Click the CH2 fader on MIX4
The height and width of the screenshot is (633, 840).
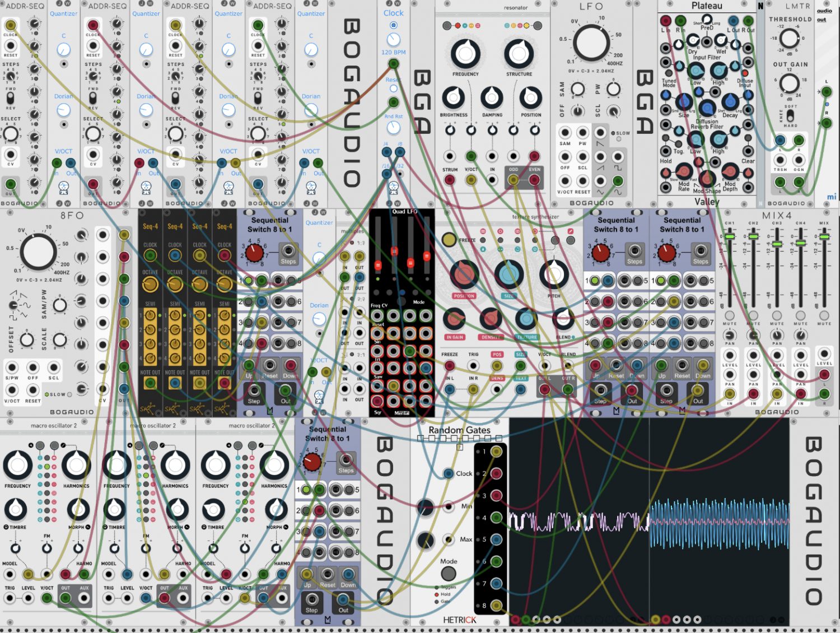[753, 238]
